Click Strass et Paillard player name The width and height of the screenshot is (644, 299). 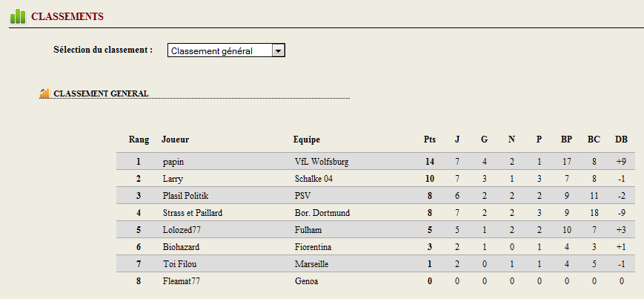(193, 213)
